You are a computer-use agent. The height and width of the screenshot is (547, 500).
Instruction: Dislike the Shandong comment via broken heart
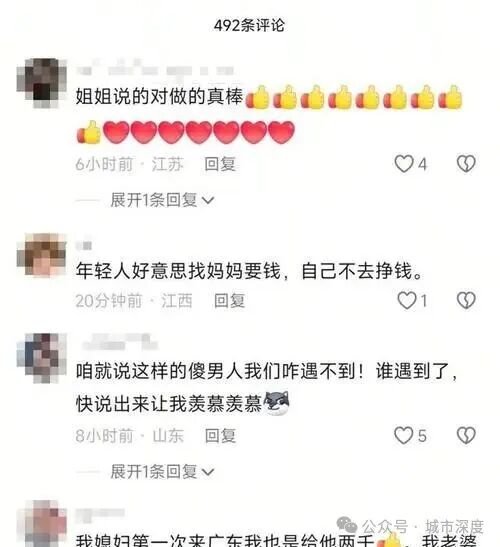pyautogui.click(x=466, y=436)
